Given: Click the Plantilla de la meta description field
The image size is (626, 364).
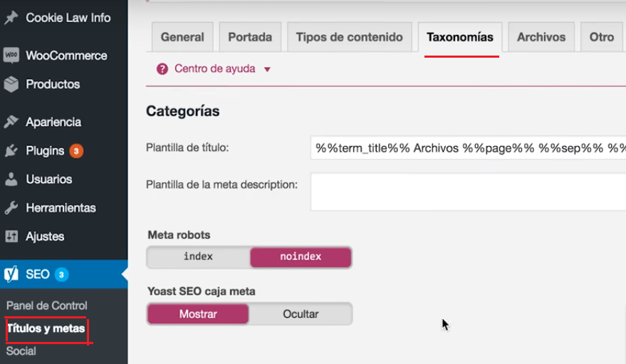Looking at the screenshot, I should [467, 193].
